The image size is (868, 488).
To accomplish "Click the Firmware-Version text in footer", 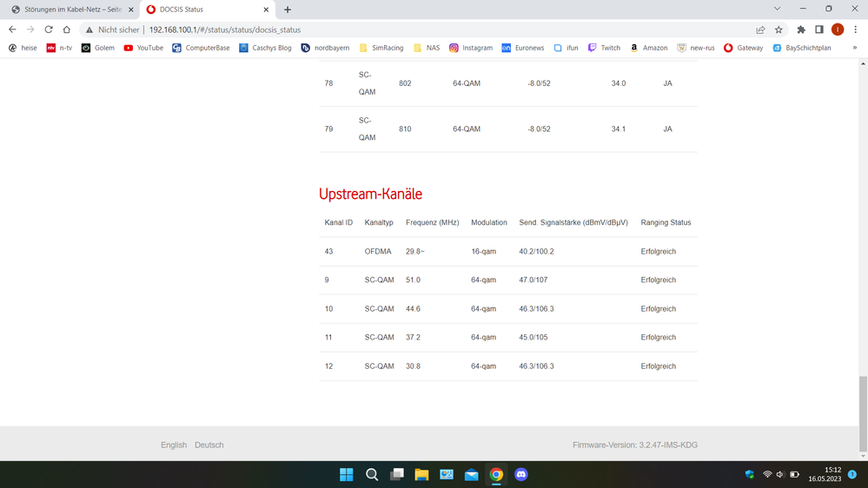I will pos(635,445).
